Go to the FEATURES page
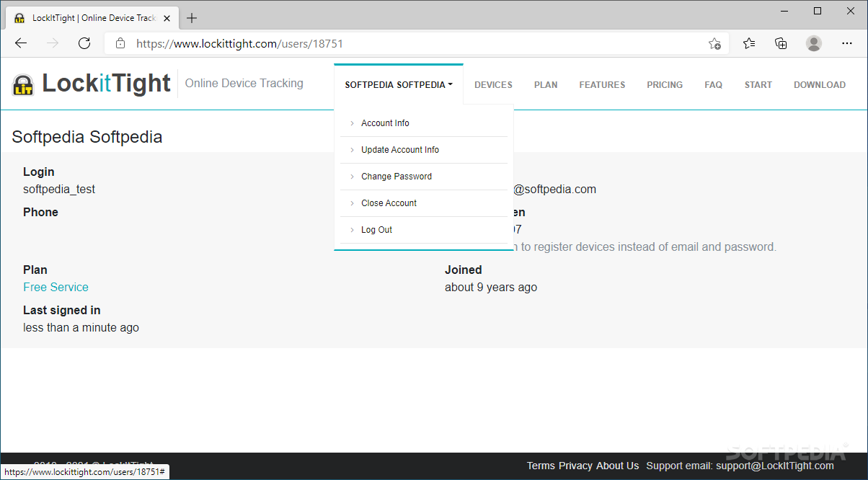The height and width of the screenshot is (480, 868). tap(602, 85)
